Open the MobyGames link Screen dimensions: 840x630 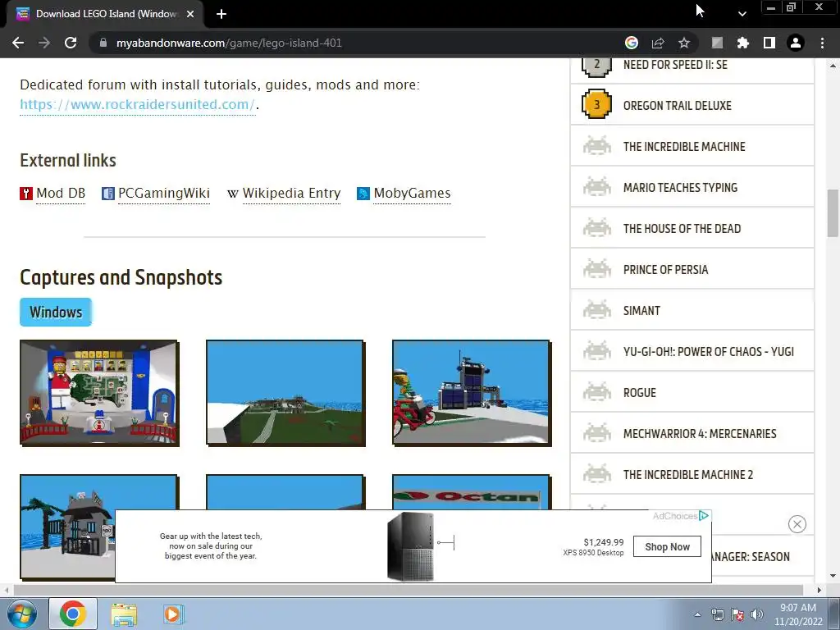412,193
